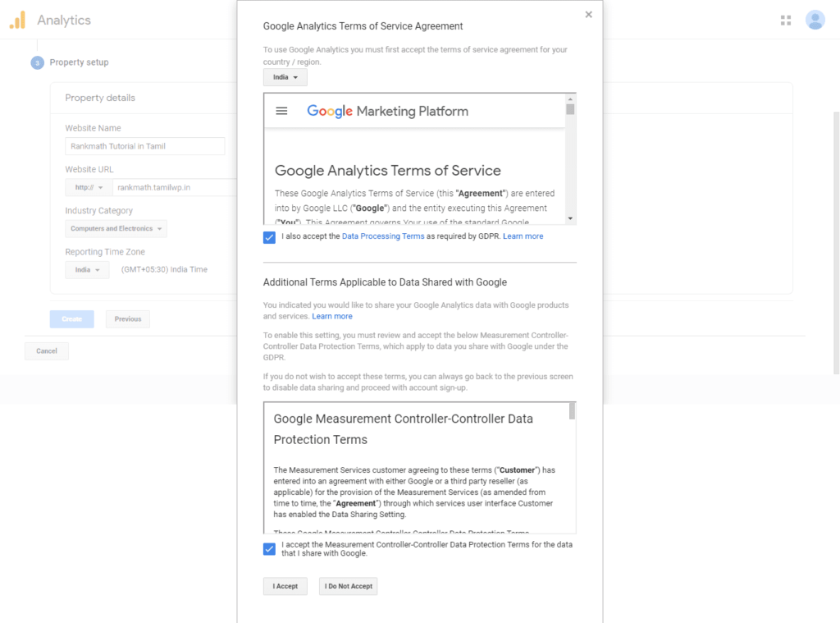Click the Analytics title text
The width and height of the screenshot is (840, 623).
click(64, 21)
